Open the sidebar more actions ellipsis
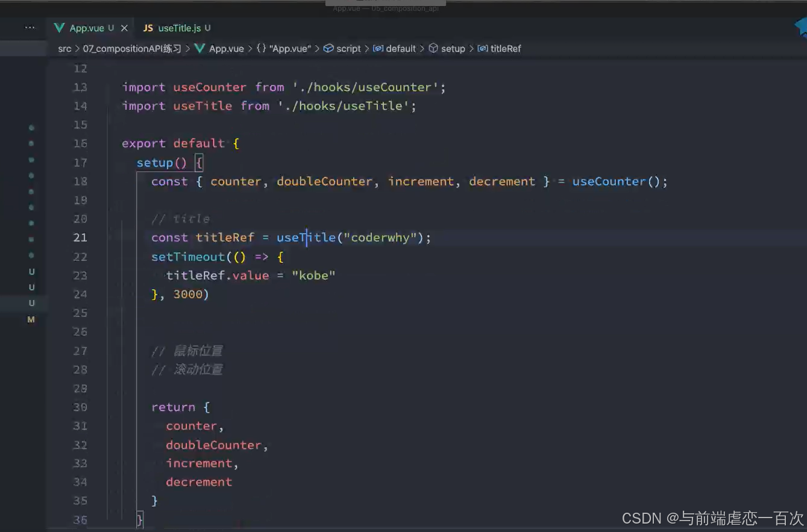 coord(30,27)
